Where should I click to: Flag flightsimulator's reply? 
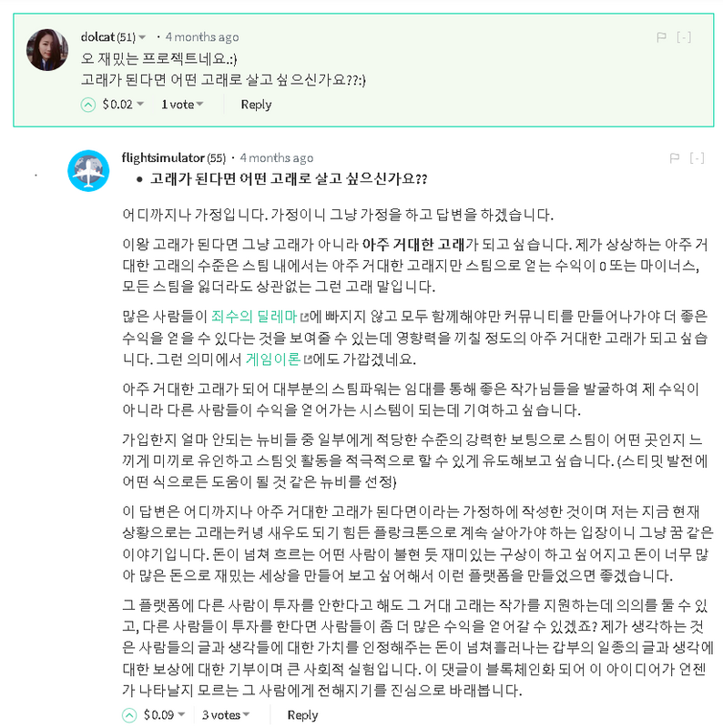tap(675, 158)
